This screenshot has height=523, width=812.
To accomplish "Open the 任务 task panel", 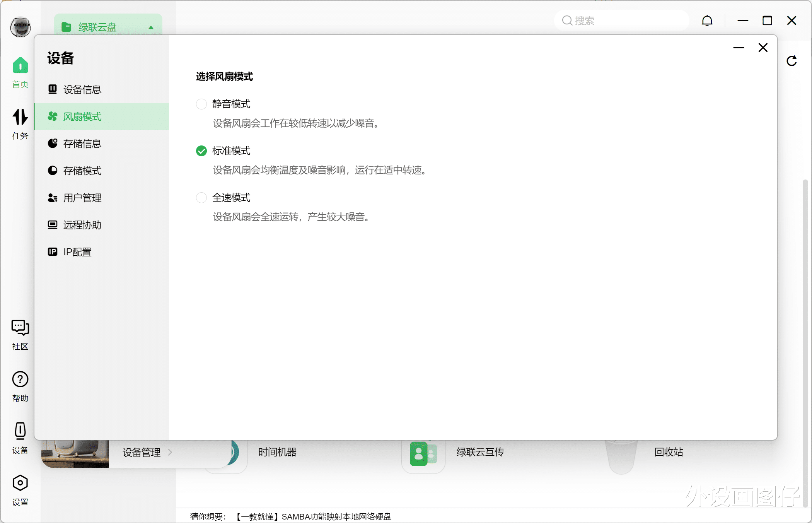I will [x=20, y=124].
